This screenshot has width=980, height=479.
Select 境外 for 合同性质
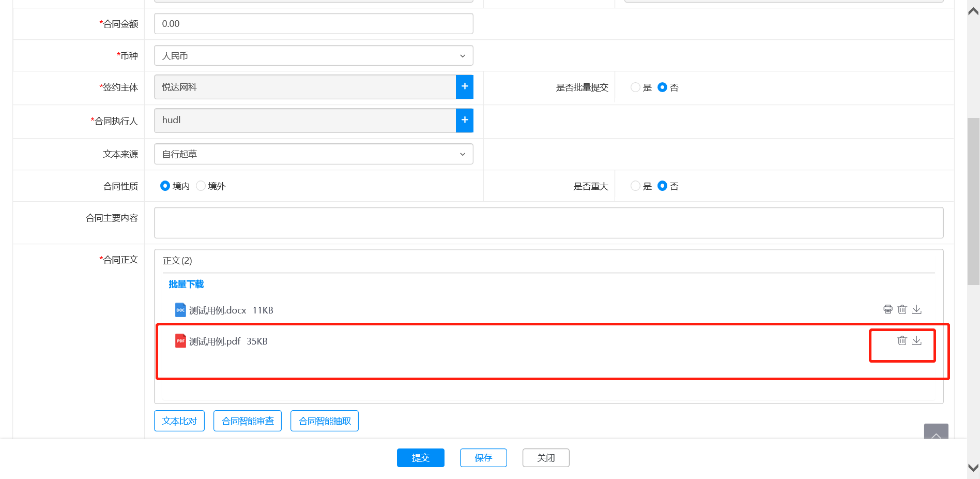pos(201,186)
